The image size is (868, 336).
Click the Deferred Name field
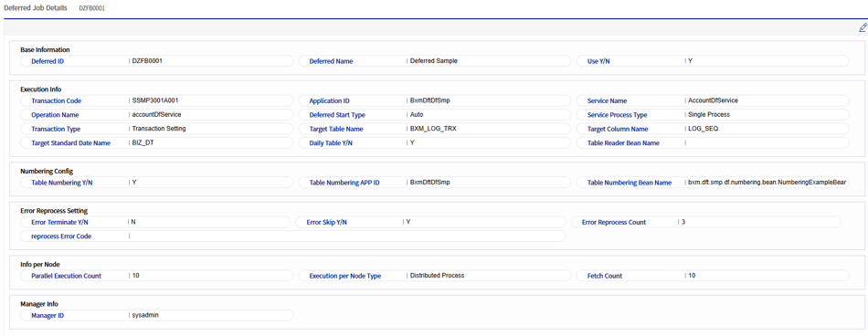435,61
